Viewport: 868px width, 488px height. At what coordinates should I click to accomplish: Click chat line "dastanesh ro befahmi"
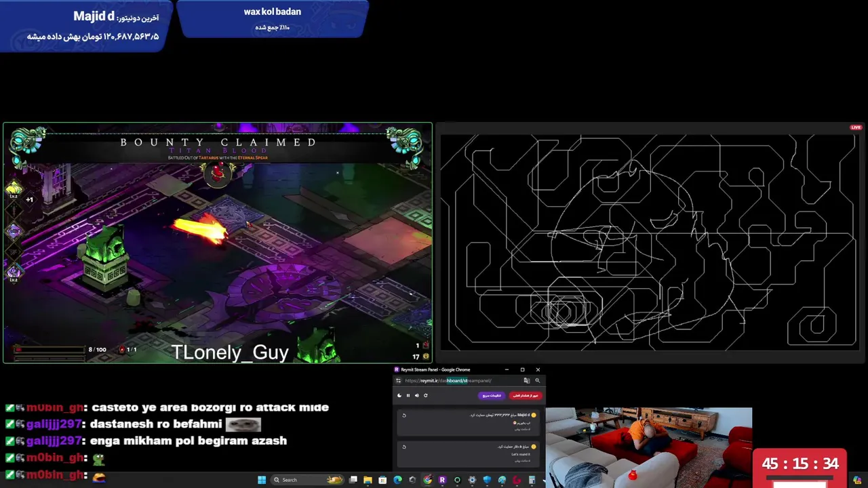(x=156, y=424)
